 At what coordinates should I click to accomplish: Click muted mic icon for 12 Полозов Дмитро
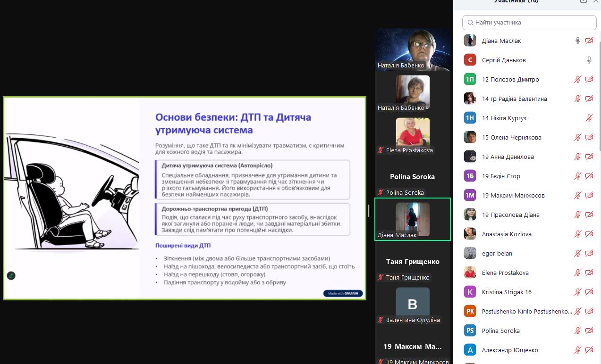tap(577, 80)
